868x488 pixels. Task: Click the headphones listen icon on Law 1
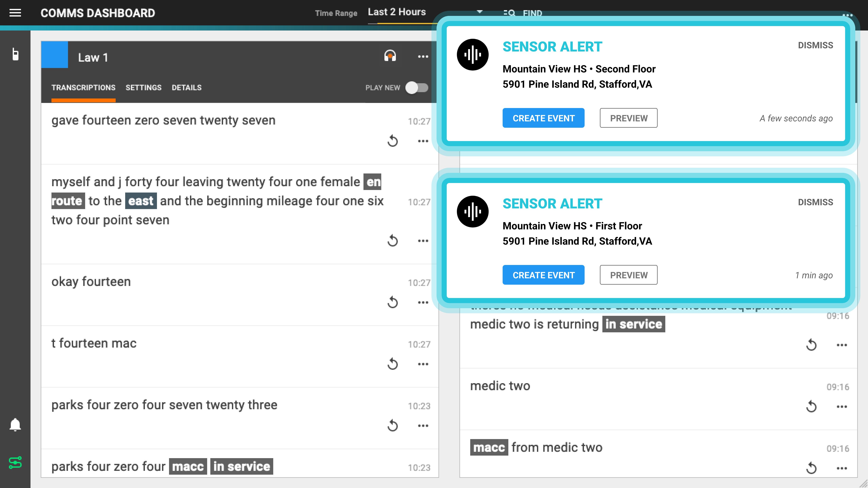[x=390, y=56]
